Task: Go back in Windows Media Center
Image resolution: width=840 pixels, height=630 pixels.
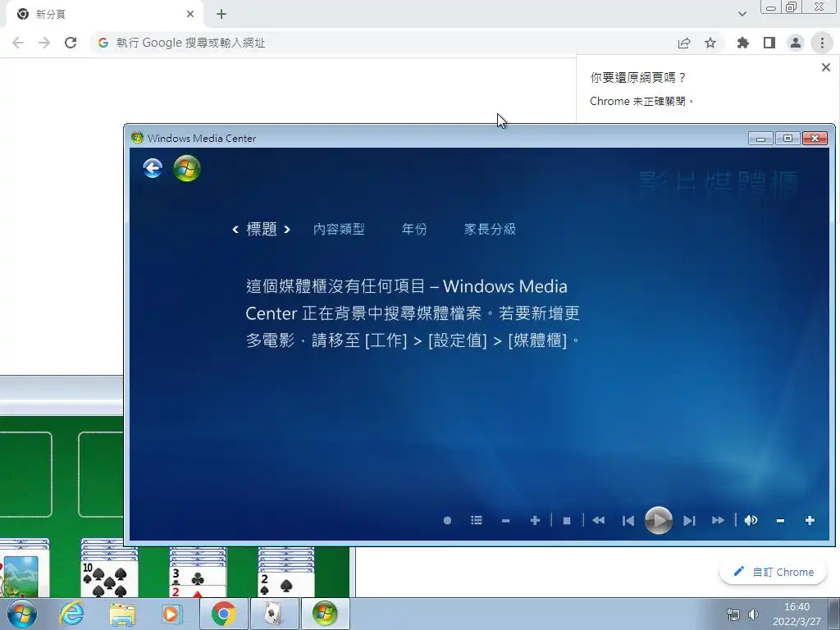Action: coord(153,167)
